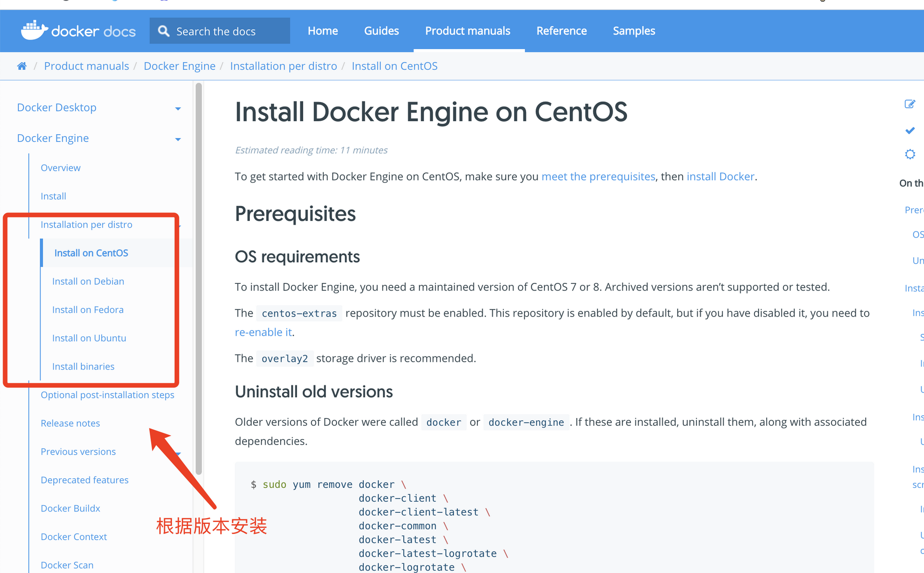Toggle Installation per distro sidebar item
Image resolution: width=924 pixels, height=573 pixels.
click(x=87, y=225)
